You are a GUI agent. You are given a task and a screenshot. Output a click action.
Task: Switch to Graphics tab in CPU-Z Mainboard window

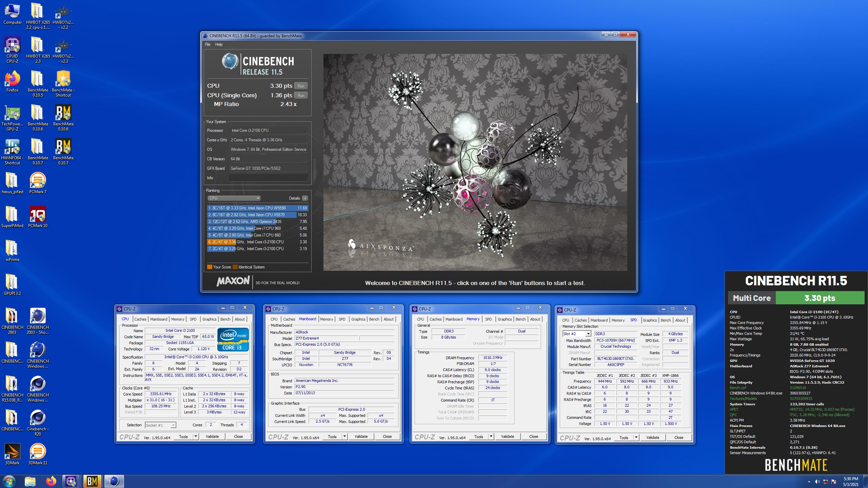click(x=358, y=319)
